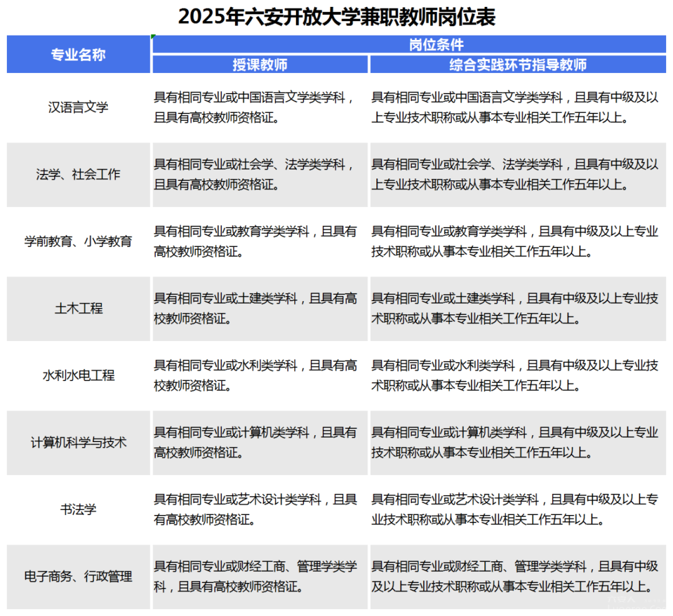Viewport: 673px width, 616px height.
Task: Select 指导教师 requirement mentioning 财经工商、管理学类
Action: click(x=517, y=577)
